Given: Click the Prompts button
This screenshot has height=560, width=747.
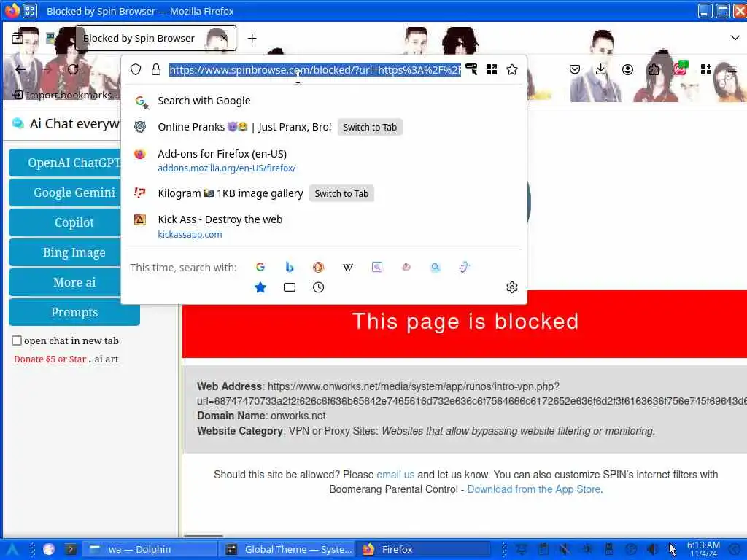Looking at the screenshot, I should [74, 312].
